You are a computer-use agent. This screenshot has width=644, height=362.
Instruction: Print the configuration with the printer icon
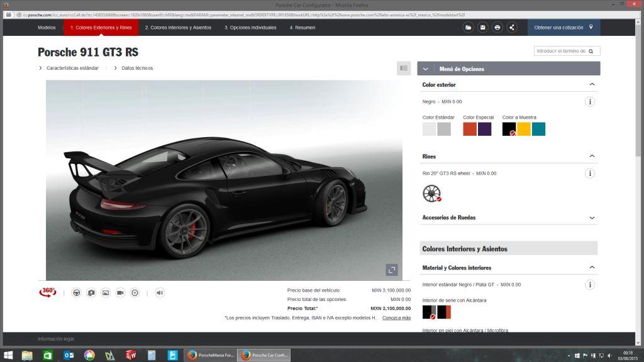(x=497, y=28)
